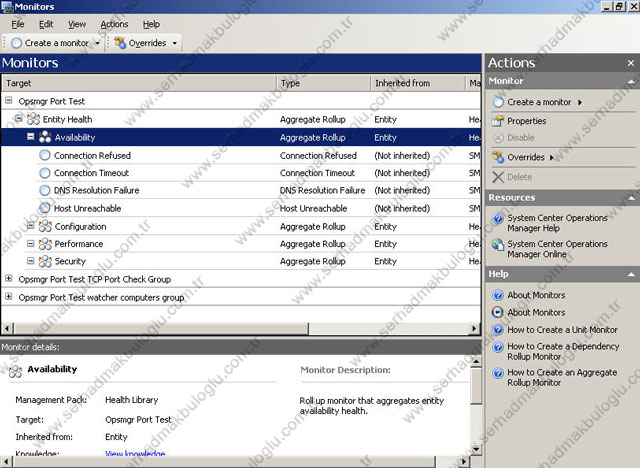The width and height of the screenshot is (640, 468).
Task: Click the Operations Manager Help icon
Action: click(498, 219)
